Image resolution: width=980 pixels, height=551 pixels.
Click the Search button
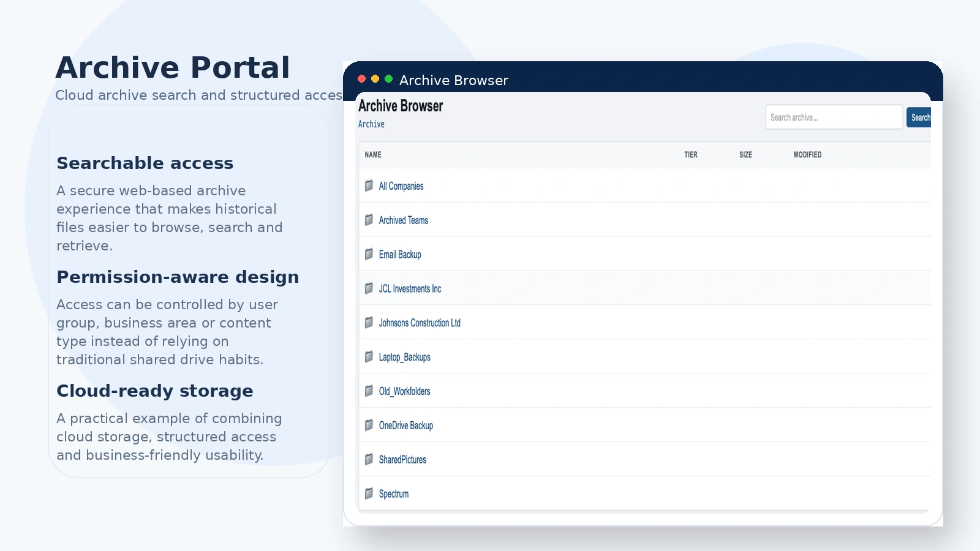click(919, 117)
